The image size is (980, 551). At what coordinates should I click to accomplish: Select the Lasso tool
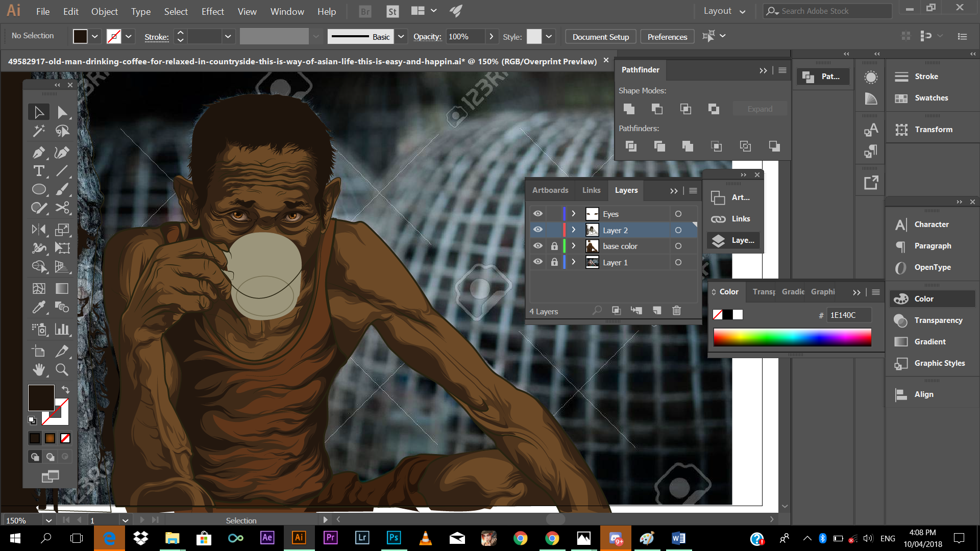point(62,131)
